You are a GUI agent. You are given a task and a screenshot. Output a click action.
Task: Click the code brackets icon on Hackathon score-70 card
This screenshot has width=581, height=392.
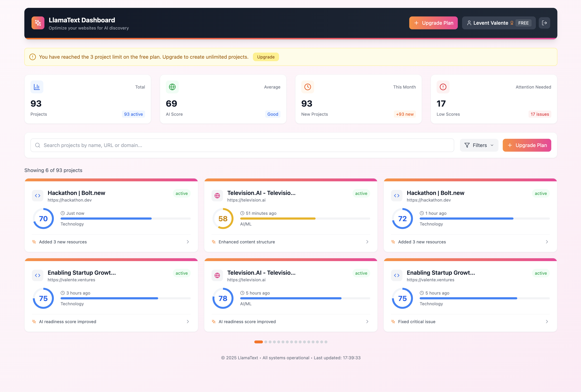click(x=38, y=195)
